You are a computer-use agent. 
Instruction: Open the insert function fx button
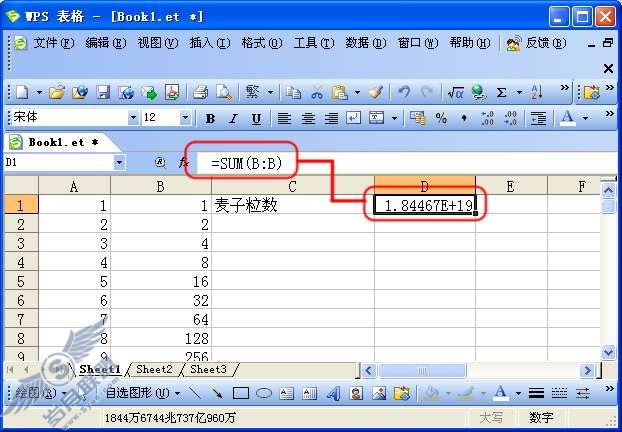tap(183, 162)
